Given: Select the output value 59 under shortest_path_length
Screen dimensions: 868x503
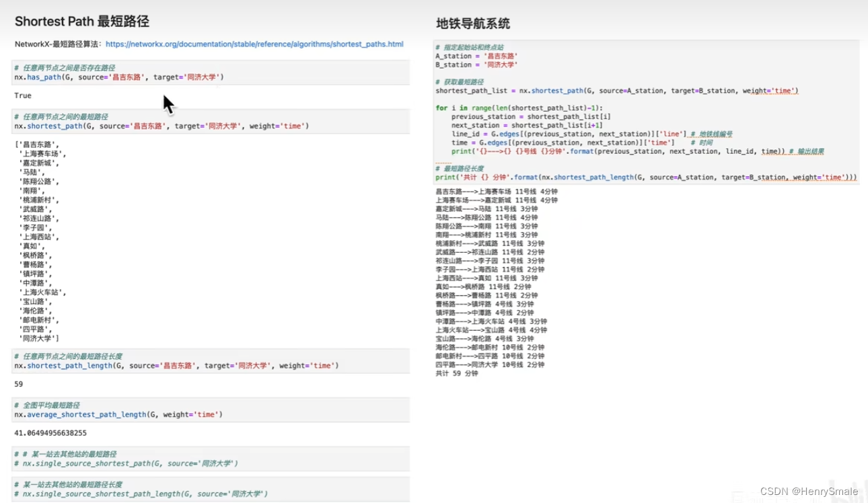Looking at the screenshot, I should point(18,384).
